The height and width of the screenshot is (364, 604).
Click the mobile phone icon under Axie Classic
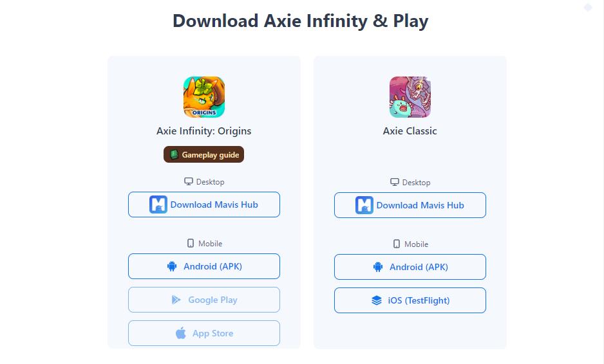[x=397, y=244]
